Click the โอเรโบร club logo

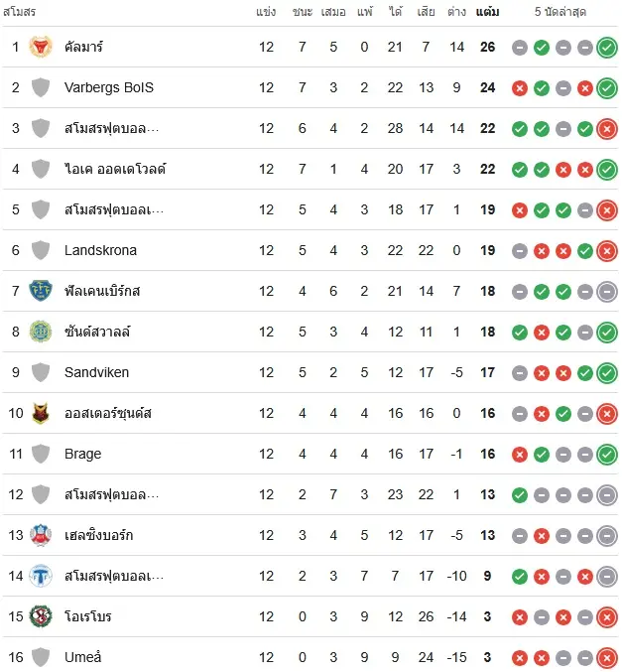pyautogui.click(x=41, y=616)
